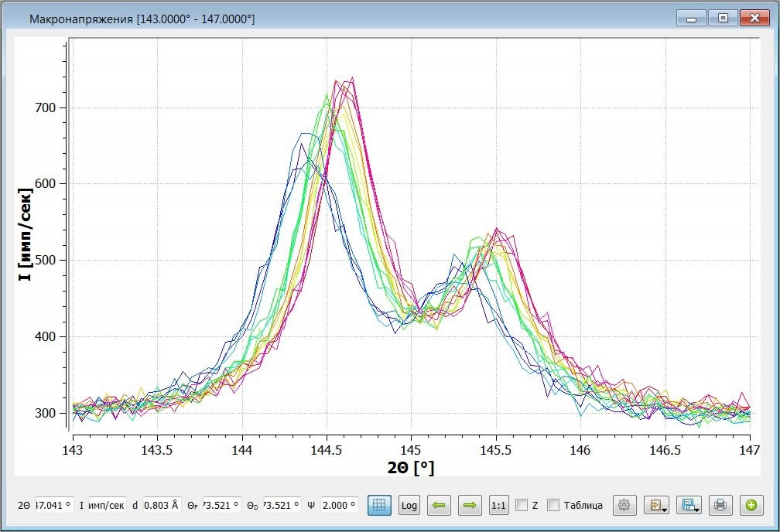Viewport: 780px width, 532px height.
Task: Click the 2Θ angle input field
Action: click(x=56, y=506)
